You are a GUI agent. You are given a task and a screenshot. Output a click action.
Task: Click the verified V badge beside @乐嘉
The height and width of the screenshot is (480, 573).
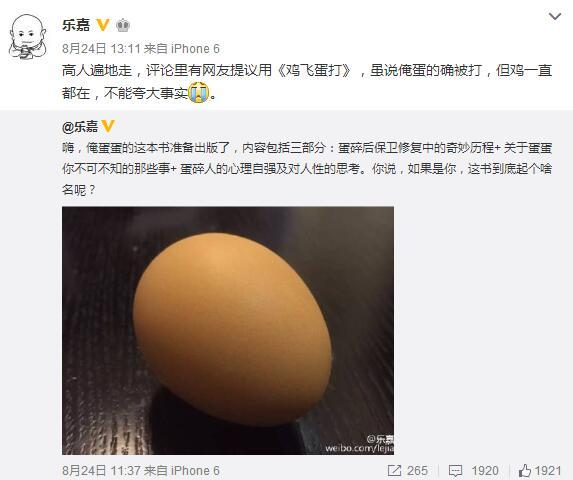pyautogui.click(x=108, y=126)
